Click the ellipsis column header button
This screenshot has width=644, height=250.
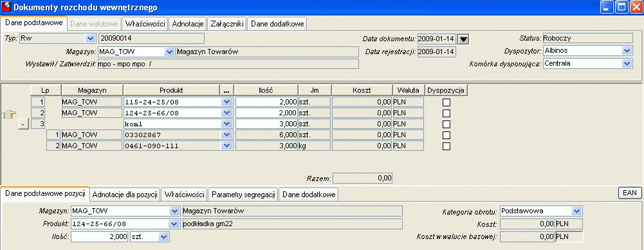click(x=226, y=90)
